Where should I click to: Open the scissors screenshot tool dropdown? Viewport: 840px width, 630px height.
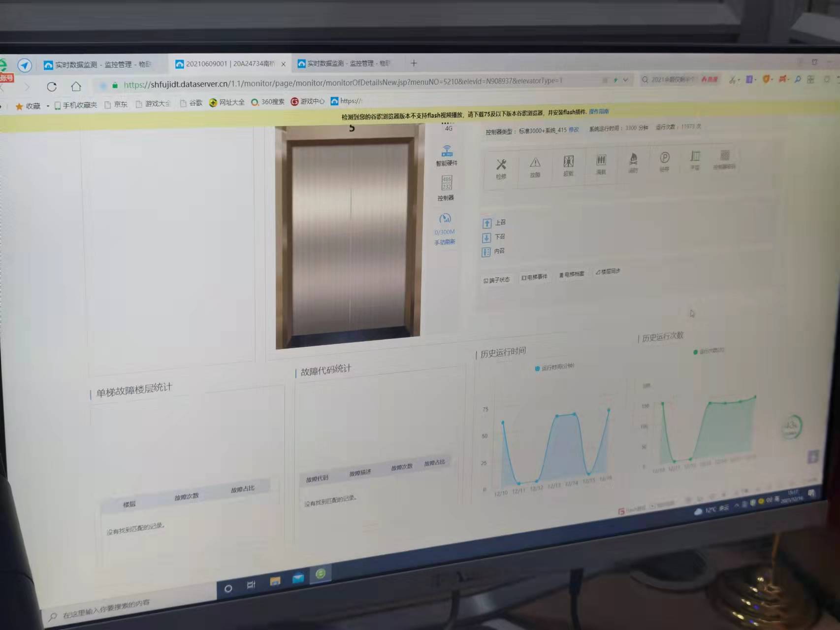pos(739,80)
